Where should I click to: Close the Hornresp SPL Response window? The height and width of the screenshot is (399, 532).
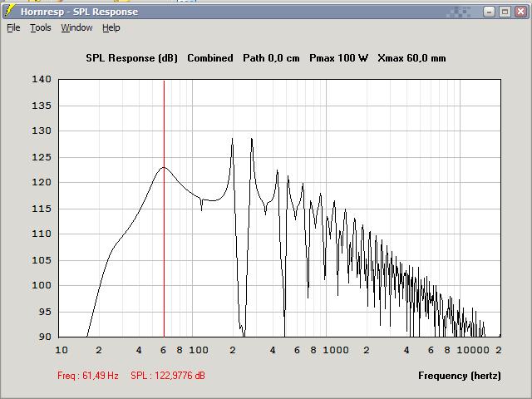[x=521, y=12]
